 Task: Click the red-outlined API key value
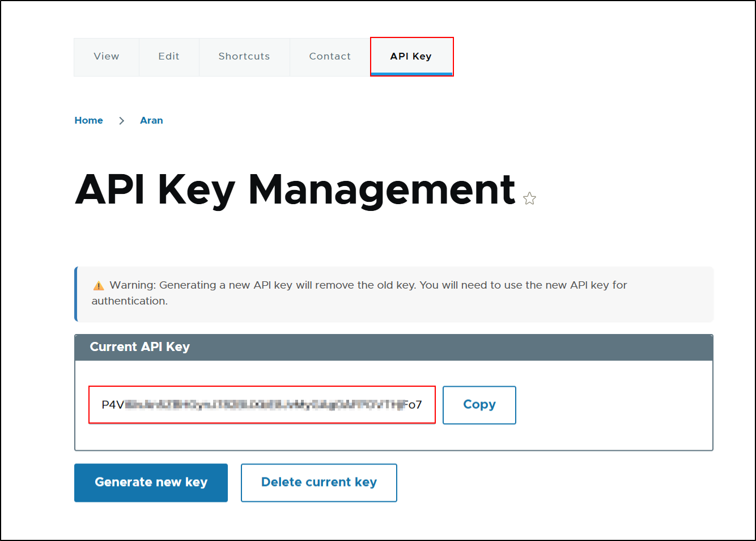coord(261,404)
